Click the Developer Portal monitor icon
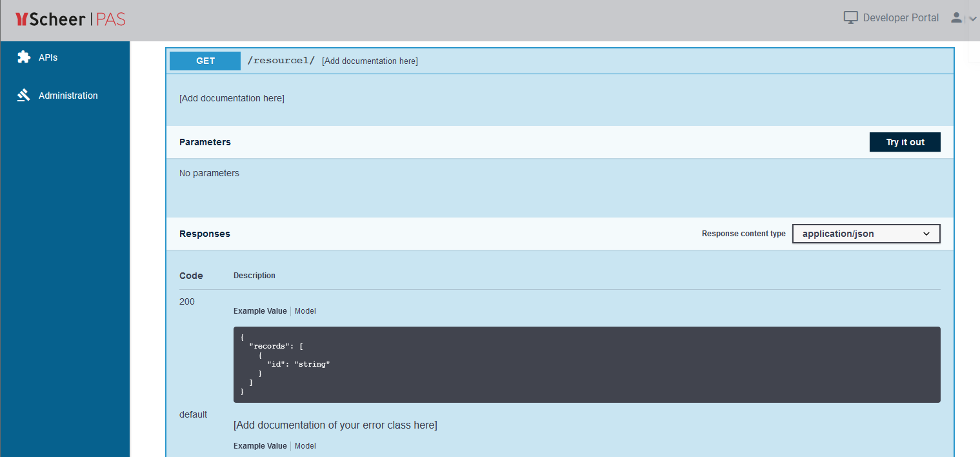Screen dimensions: 980x457 pos(851,17)
